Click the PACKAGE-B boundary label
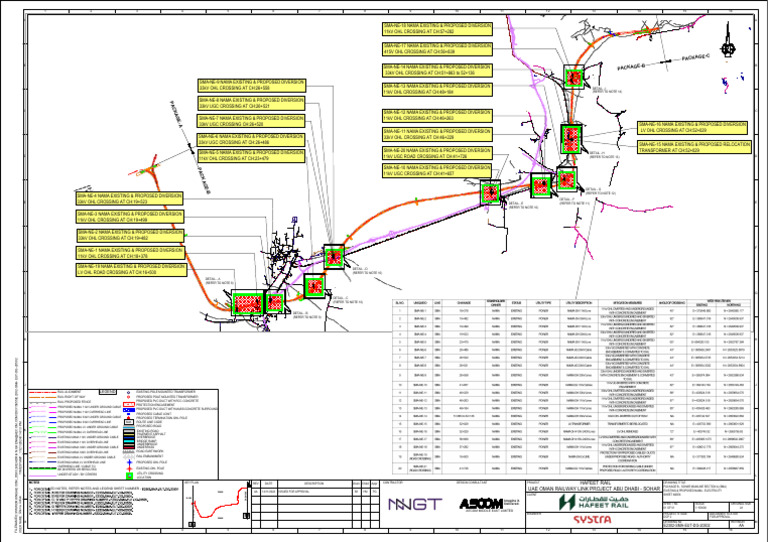 631,66
